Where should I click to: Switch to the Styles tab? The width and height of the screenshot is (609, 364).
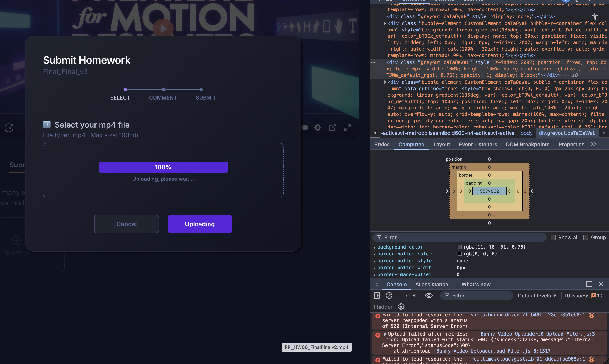[x=382, y=145]
